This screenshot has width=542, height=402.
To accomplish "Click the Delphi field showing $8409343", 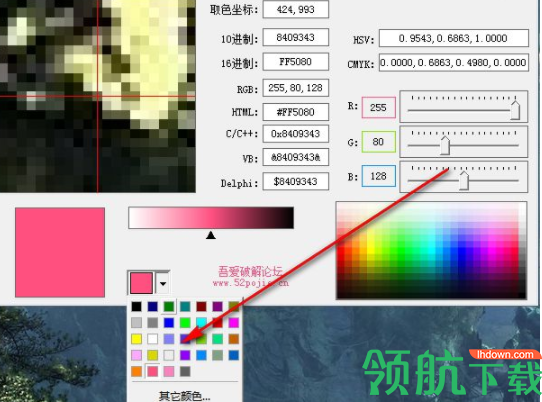I will point(296,181).
